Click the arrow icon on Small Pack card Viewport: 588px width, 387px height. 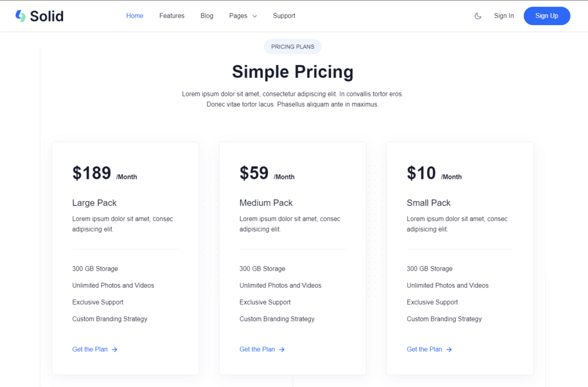coord(449,350)
